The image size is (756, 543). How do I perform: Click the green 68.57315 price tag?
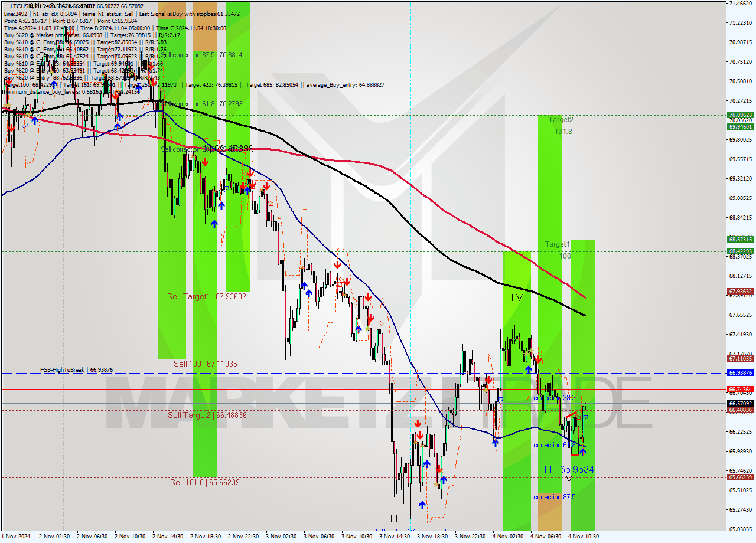coord(740,240)
